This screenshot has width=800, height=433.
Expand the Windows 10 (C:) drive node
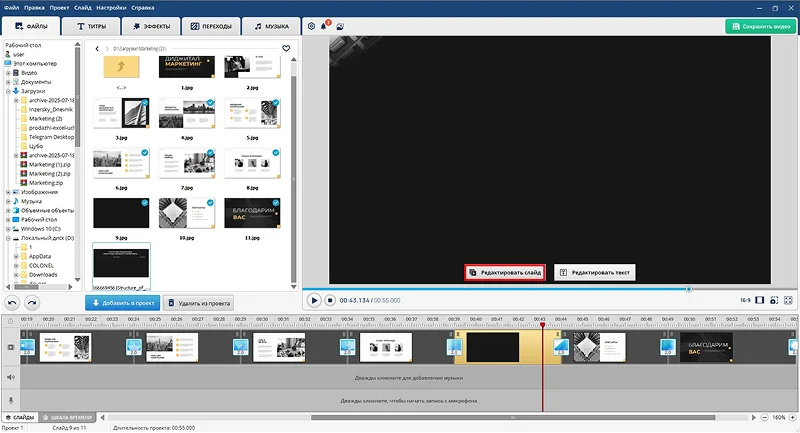tap(8, 229)
